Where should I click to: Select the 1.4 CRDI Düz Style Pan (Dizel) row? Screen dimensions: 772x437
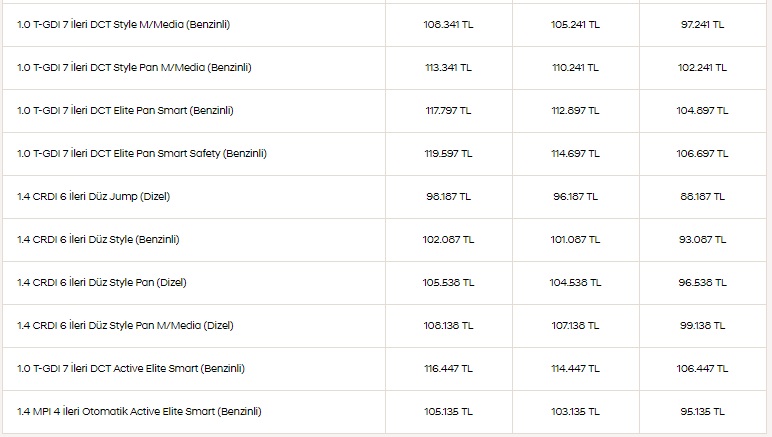pos(384,282)
